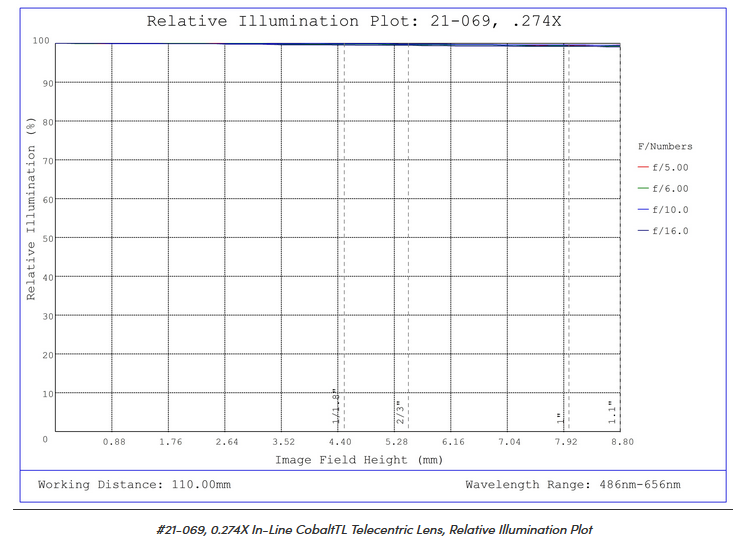Click the 0.88 x-axis tick label
The image size is (748, 540).
(114, 441)
